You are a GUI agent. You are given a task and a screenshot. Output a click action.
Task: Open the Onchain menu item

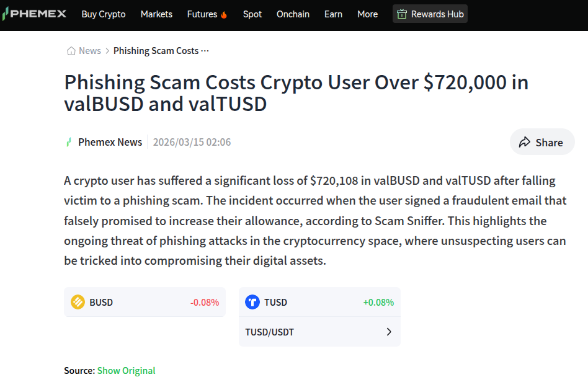293,14
